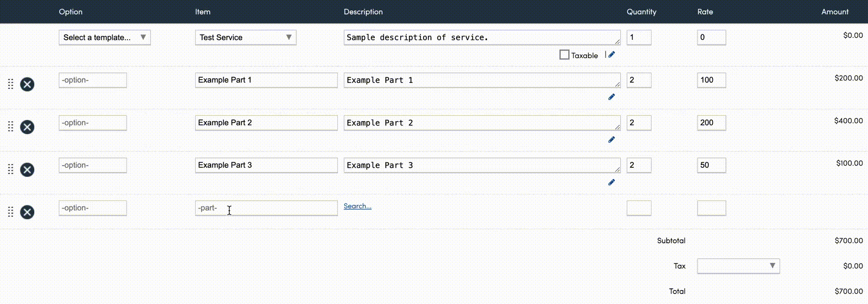Click pencil icon beside Taxable checkbox
The height and width of the screenshot is (304, 868).
(612, 55)
